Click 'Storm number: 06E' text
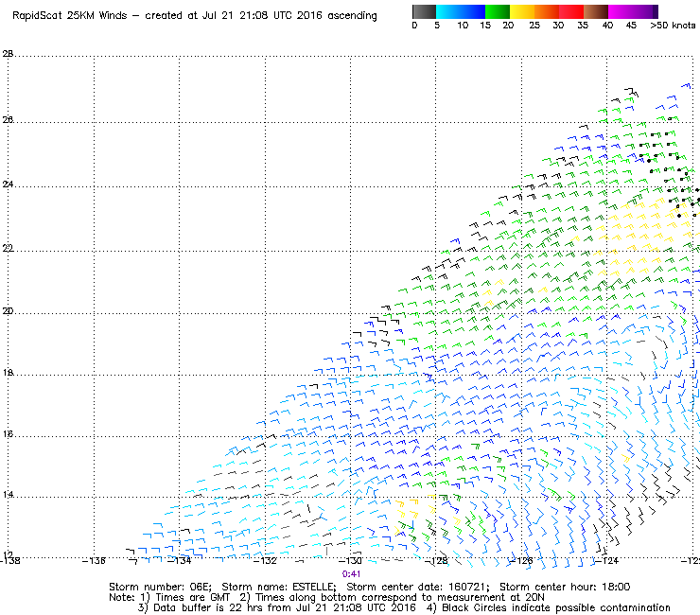Screen dimensions: 700x615 pos(160,587)
